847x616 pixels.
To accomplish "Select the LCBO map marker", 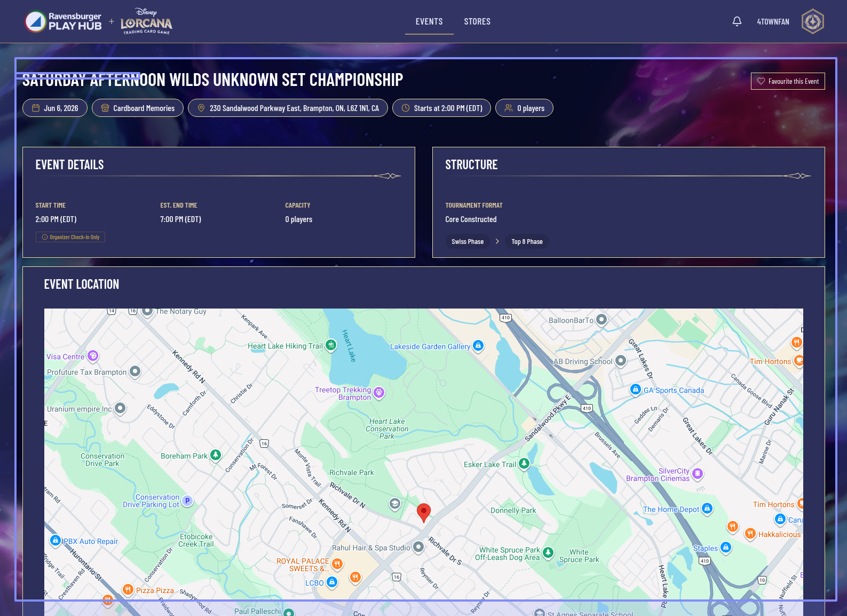I will 332,582.
